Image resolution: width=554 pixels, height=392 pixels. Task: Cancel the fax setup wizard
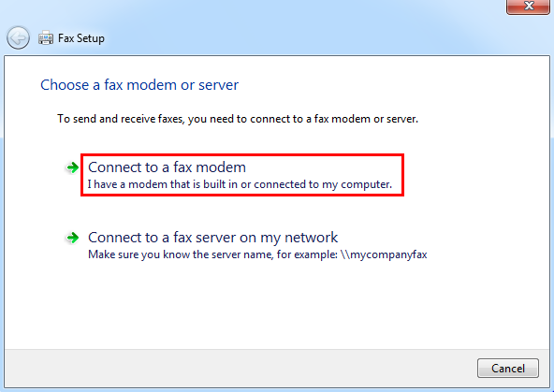tap(508, 369)
